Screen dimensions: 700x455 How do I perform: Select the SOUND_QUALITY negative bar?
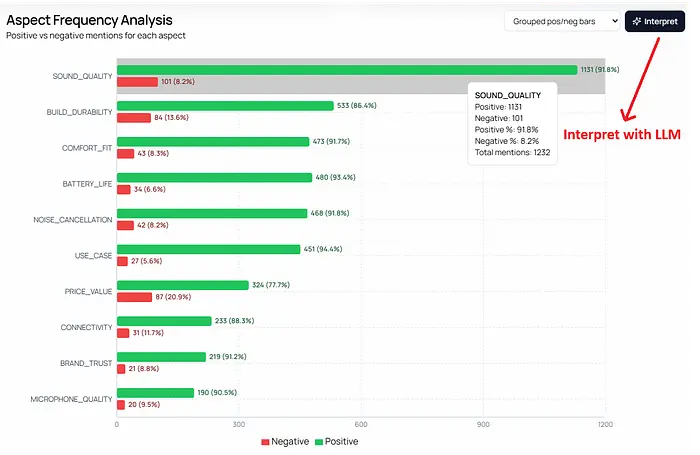137,82
